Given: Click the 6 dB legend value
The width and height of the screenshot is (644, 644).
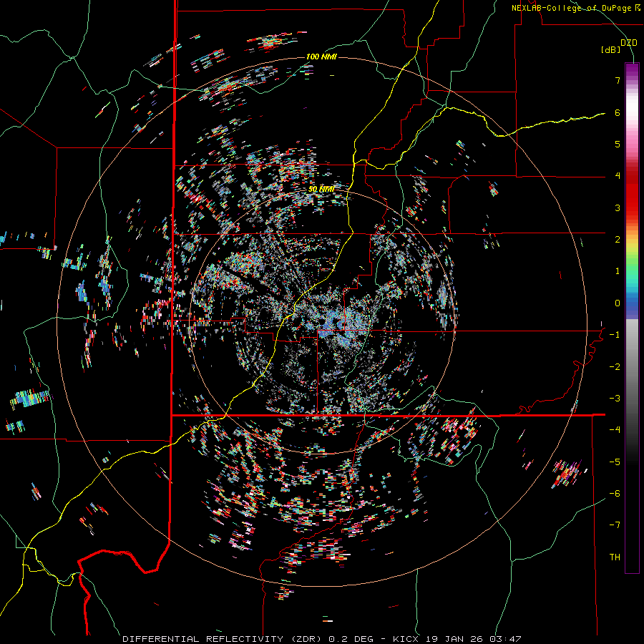Looking at the screenshot, I should pos(618,112).
